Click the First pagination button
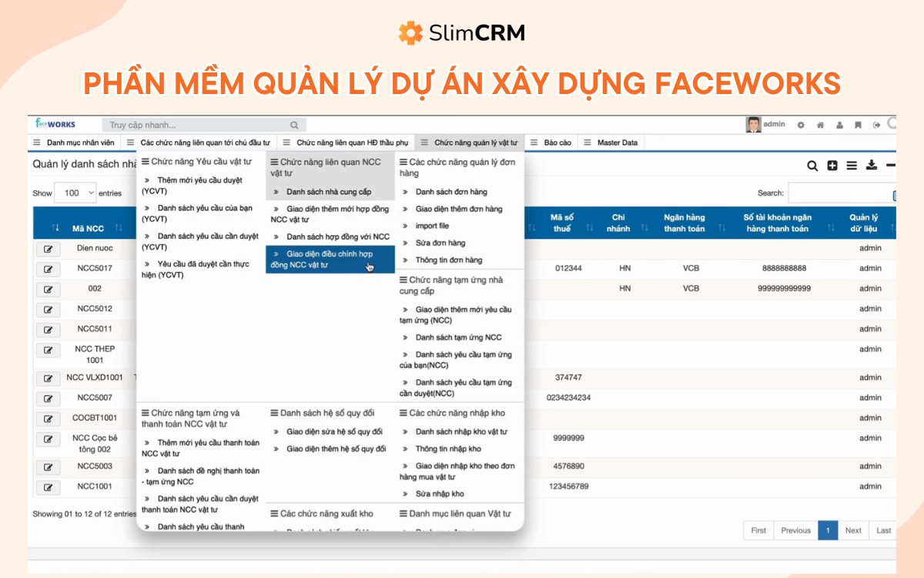924x578 pixels. pos(758,530)
